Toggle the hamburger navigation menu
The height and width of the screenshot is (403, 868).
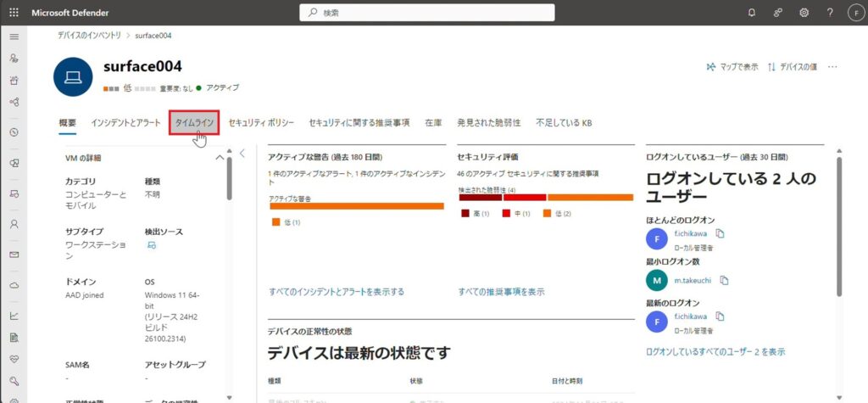[x=14, y=37]
